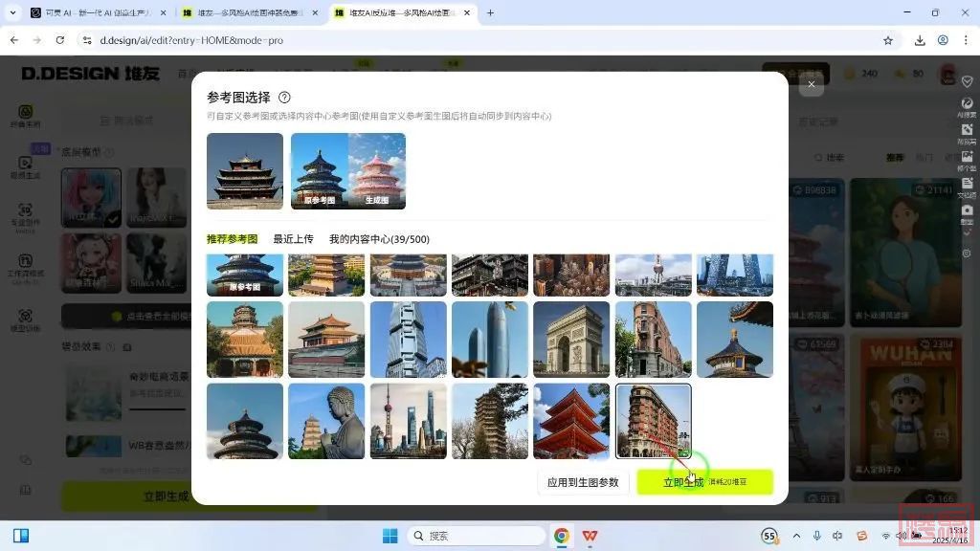Screen dimensions: 980x551
Task: Select the Shanghai skyline reference image
Action: (408, 421)
